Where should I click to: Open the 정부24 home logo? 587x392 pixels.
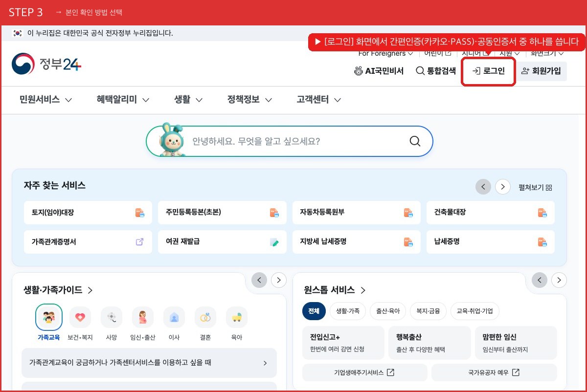pyautogui.click(x=46, y=65)
